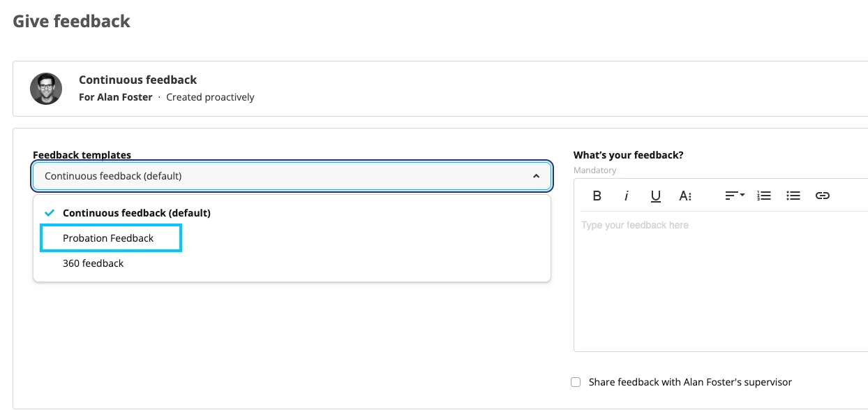Click the Continuous feedback card title
Screen dimensions: 868x410
[138, 80]
